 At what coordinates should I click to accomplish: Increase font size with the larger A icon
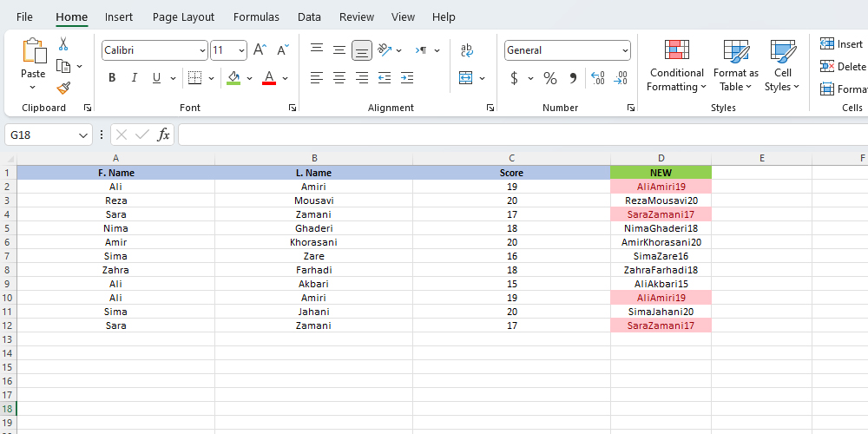click(260, 50)
